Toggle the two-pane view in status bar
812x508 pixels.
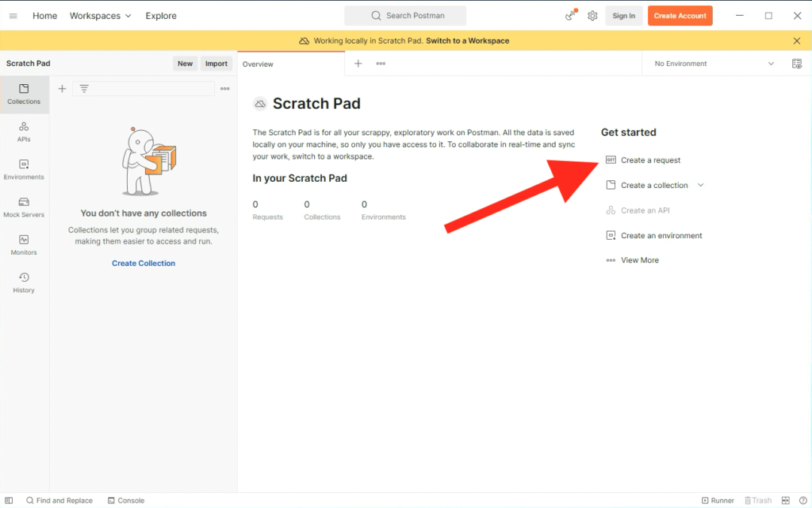(785, 501)
